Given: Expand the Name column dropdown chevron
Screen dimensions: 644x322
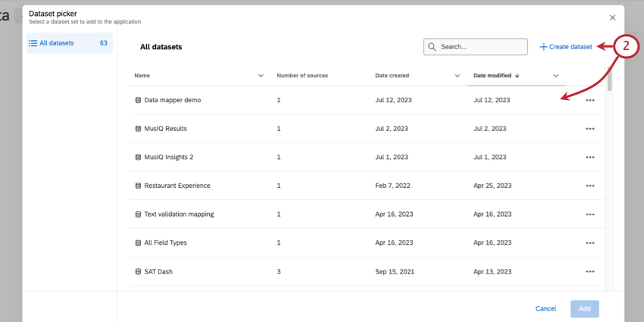Looking at the screenshot, I should click(261, 76).
